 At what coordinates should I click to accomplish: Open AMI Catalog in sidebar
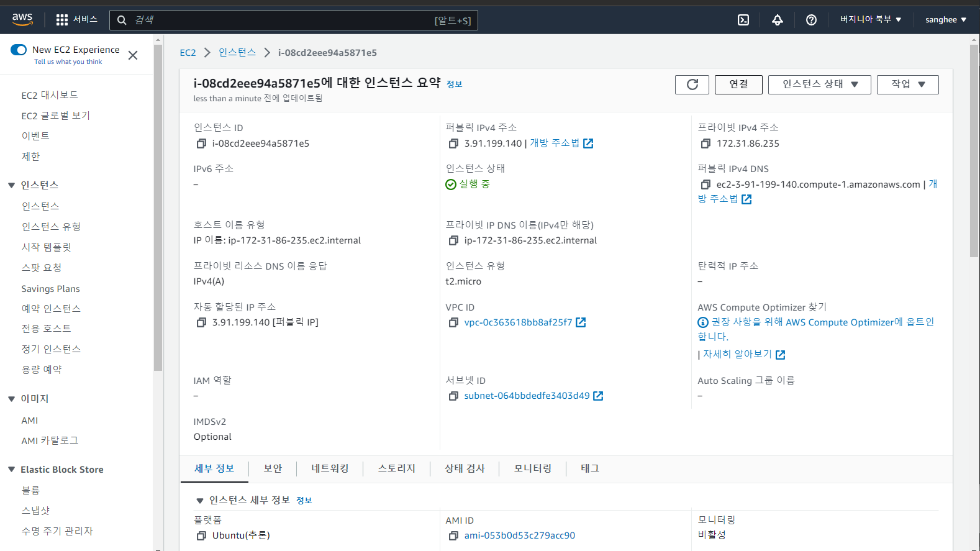tap(50, 440)
